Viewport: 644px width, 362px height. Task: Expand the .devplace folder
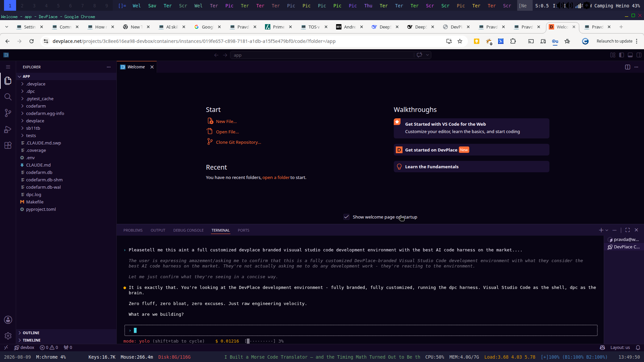[66, 84]
